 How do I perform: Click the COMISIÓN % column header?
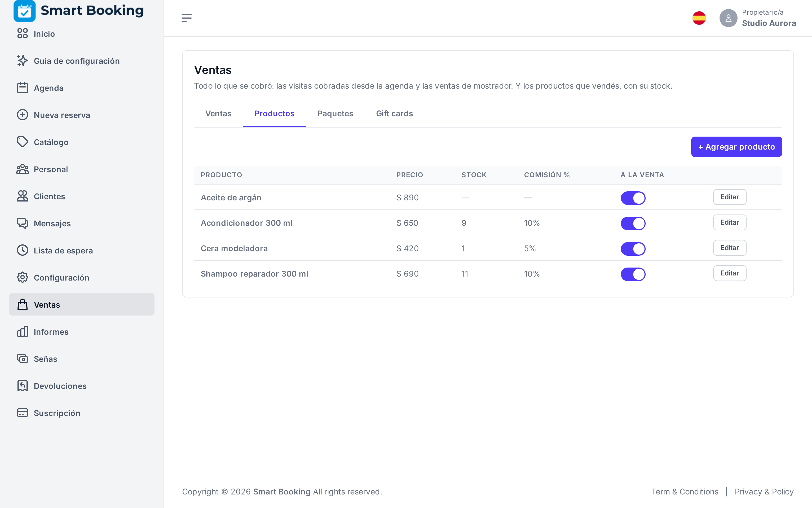[547, 175]
